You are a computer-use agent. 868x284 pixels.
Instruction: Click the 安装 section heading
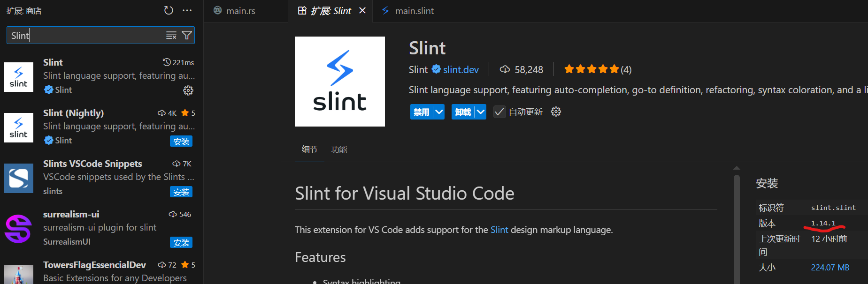pos(767,183)
